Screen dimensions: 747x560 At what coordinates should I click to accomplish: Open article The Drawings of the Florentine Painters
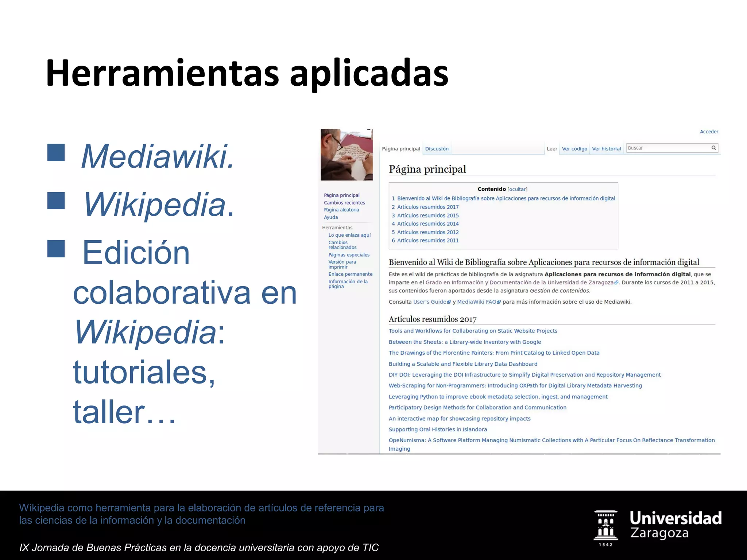494,353
